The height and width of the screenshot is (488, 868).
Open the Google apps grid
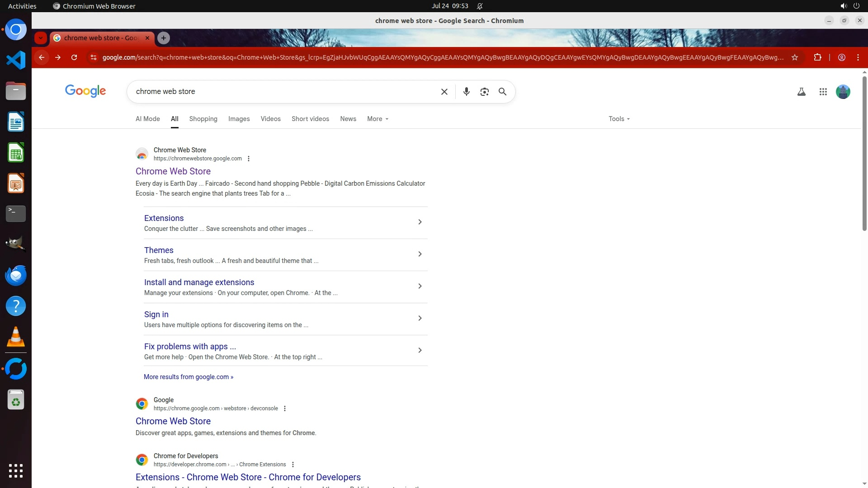(823, 92)
